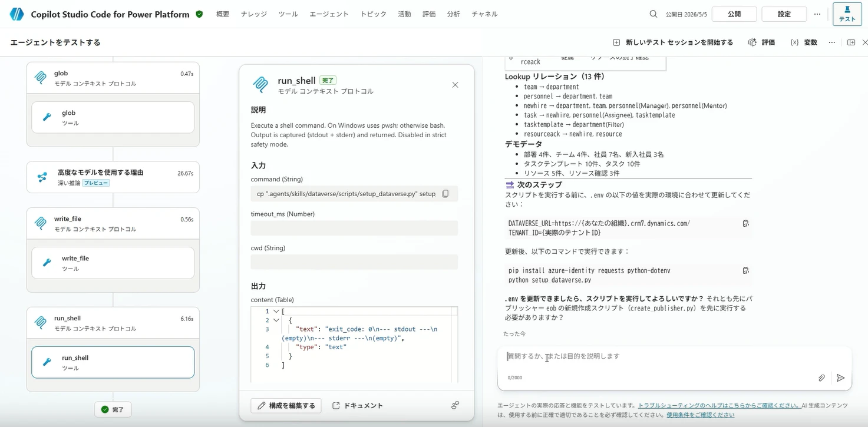The image size is (868, 427).
Task: Select the glob ツール card
Action: pos(113,117)
